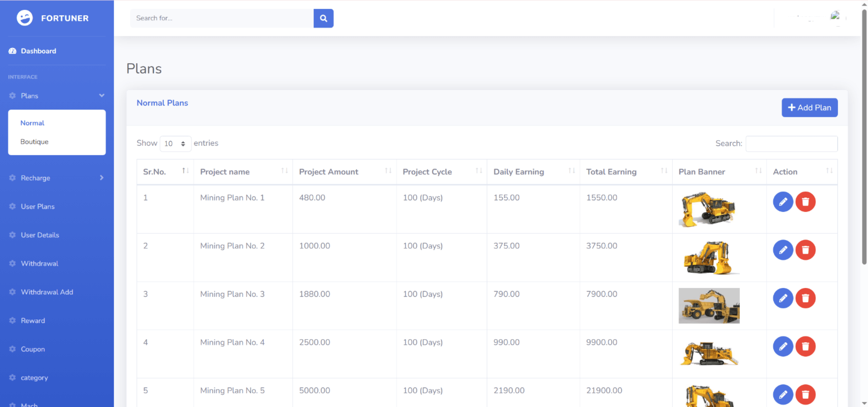868x407 pixels.
Task: Open the Show entries count dropdown
Action: [175, 144]
